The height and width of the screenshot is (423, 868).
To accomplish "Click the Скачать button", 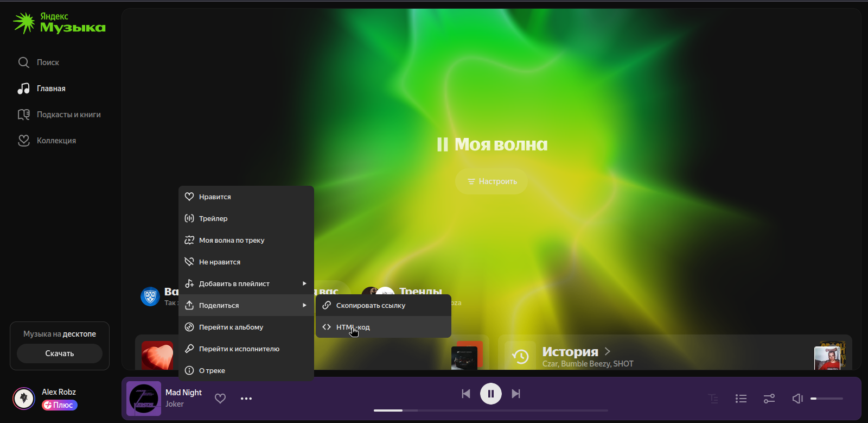I will [x=60, y=353].
